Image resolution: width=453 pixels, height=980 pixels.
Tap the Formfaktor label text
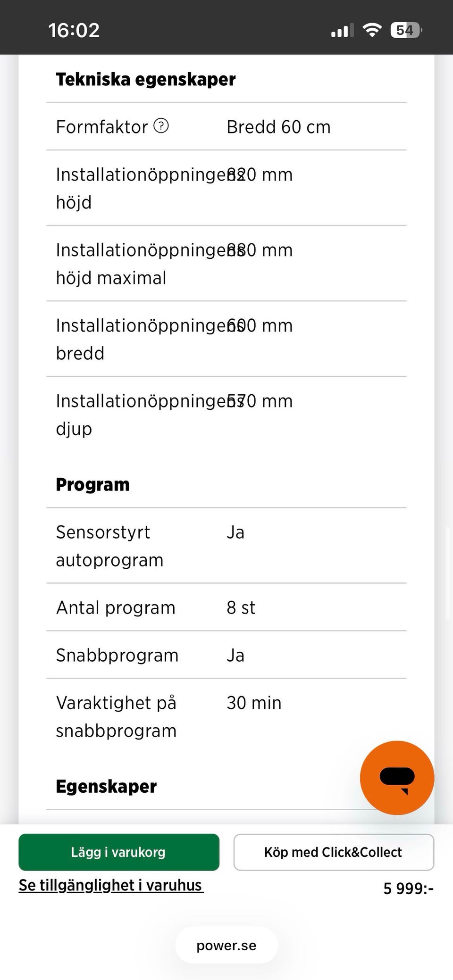tap(102, 127)
